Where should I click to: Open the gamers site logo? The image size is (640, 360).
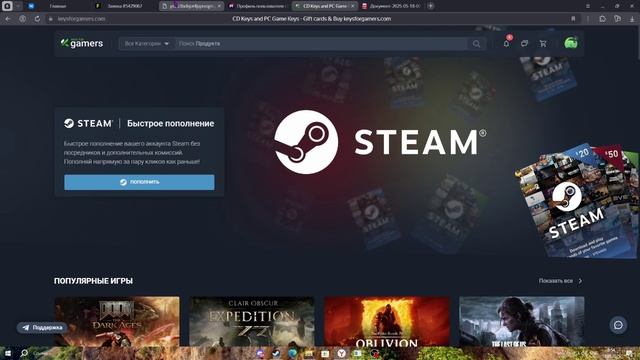[x=82, y=43]
